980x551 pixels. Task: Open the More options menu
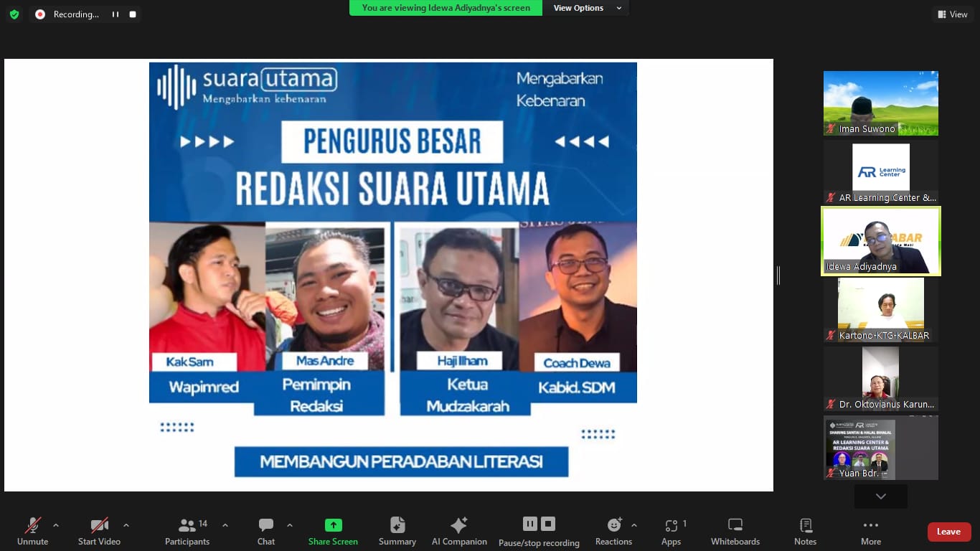tap(871, 532)
